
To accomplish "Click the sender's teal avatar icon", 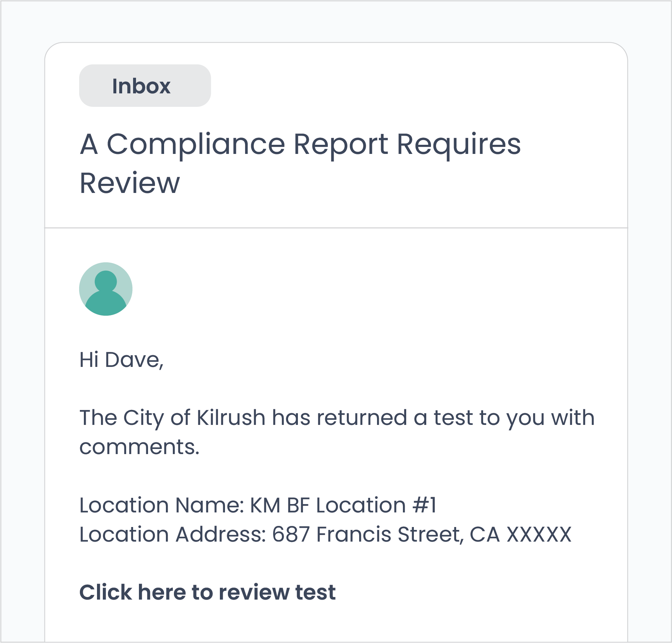I will click(x=106, y=289).
